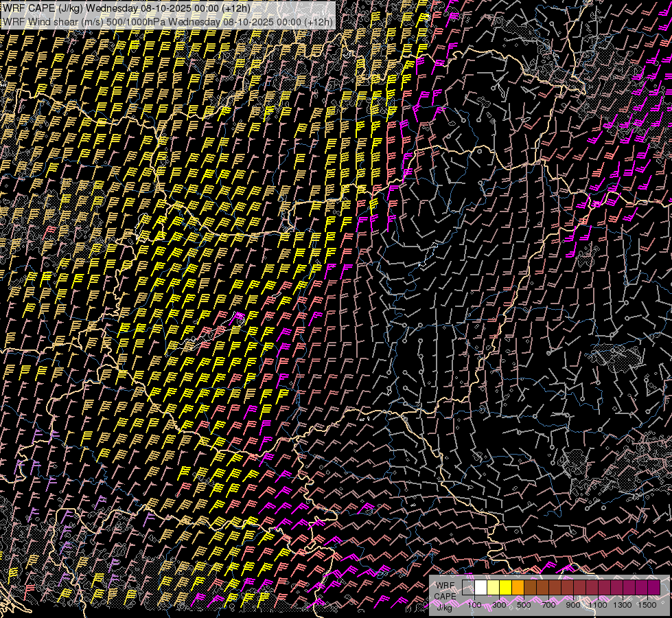Click the white swatch in the CAPE legend

coord(481,588)
